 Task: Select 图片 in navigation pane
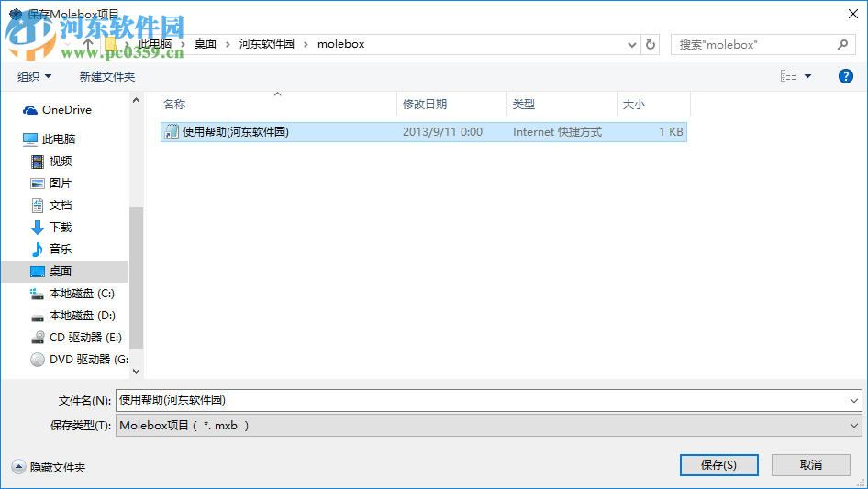coord(61,183)
